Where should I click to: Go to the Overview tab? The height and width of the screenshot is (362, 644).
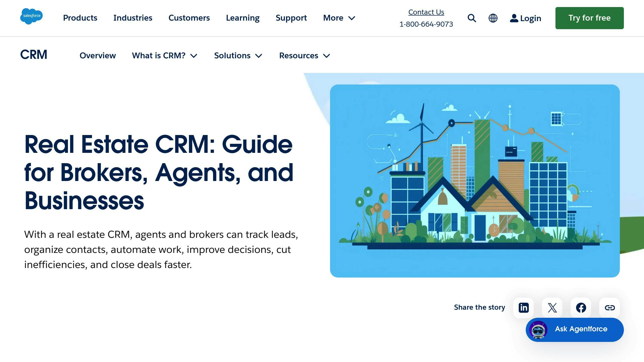[98, 56]
